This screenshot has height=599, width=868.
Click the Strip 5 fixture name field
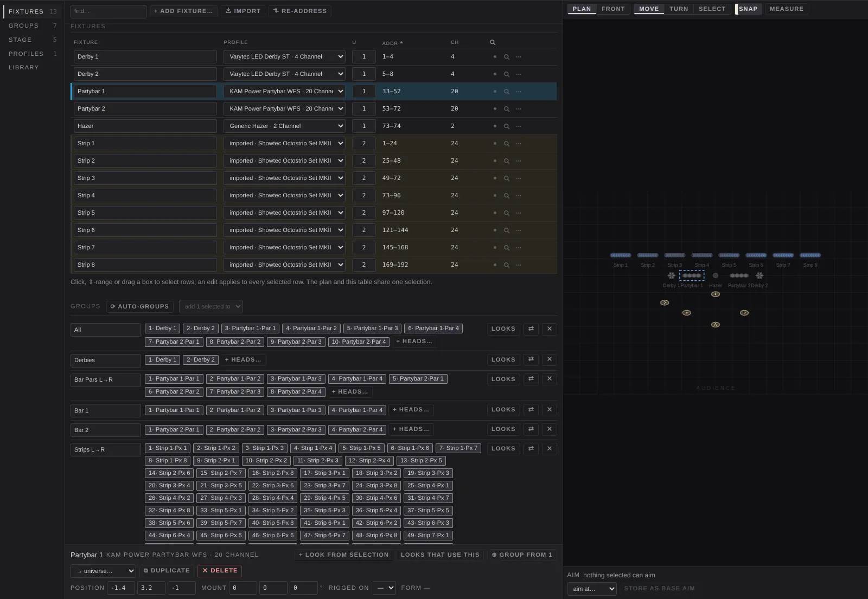(145, 213)
